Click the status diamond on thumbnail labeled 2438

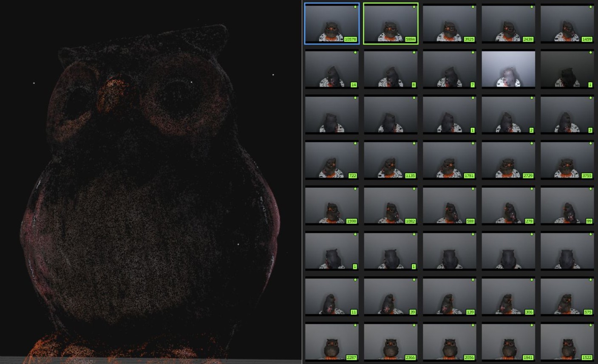(532, 7)
